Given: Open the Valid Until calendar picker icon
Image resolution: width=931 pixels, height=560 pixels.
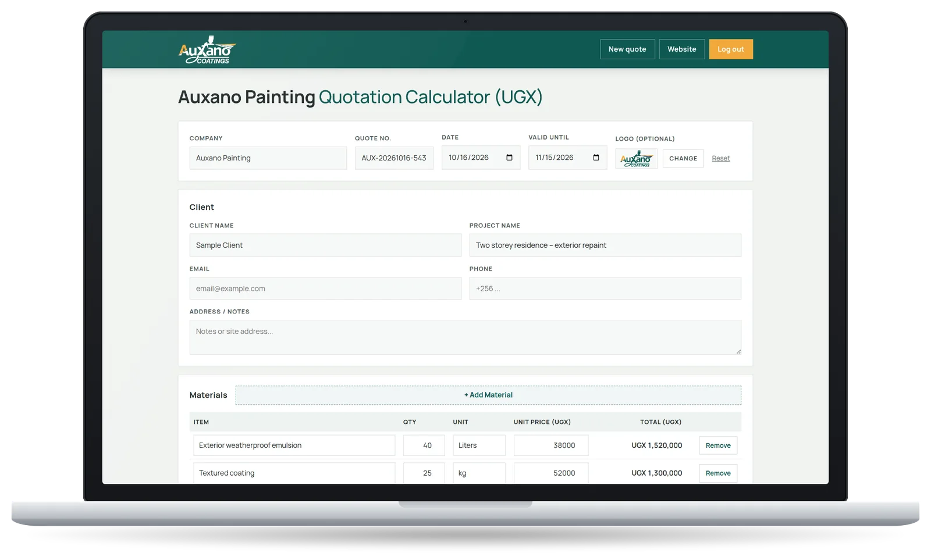Looking at the screenshot, I should pyautogui.click(x=596, y=158).
